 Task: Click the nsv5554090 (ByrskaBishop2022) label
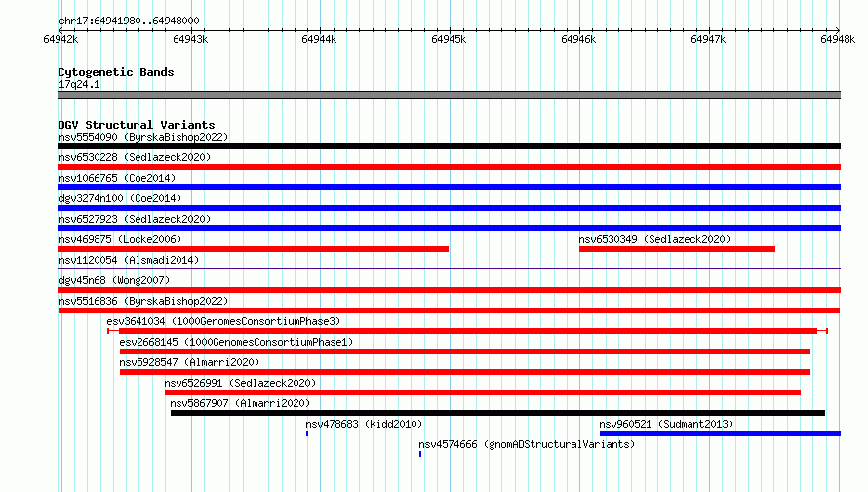click(143, 137)
